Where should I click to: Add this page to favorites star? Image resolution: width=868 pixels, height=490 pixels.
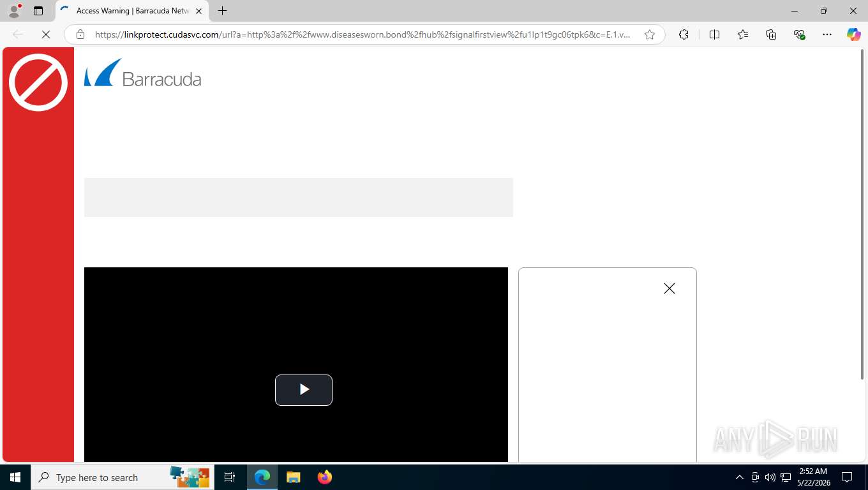click(x=650, y=34)
